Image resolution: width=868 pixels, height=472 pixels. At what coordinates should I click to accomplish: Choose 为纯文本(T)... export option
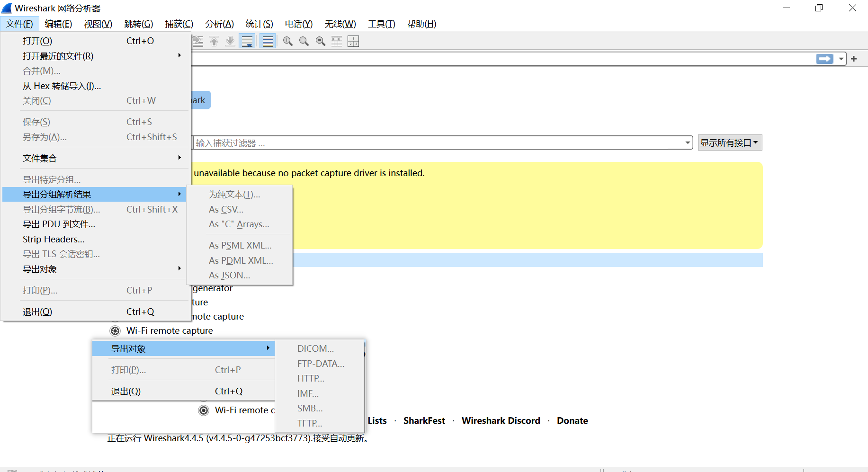point(240,194)
